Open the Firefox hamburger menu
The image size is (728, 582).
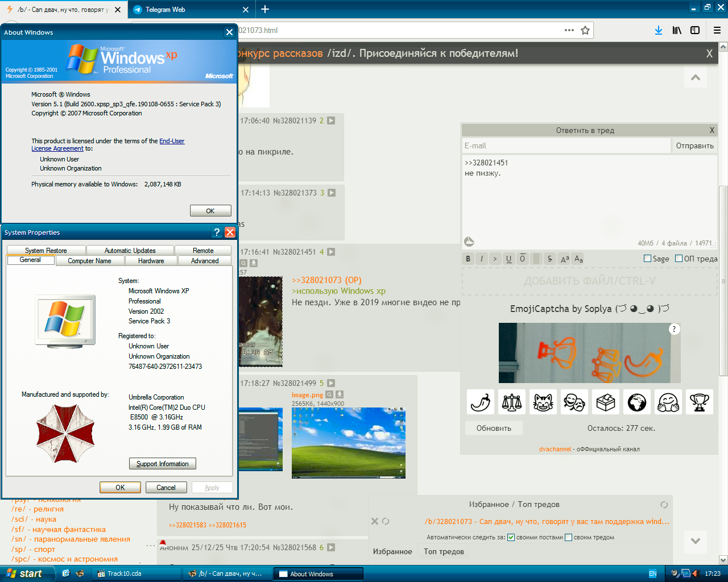pyautogui.click(x=717, y=30)
